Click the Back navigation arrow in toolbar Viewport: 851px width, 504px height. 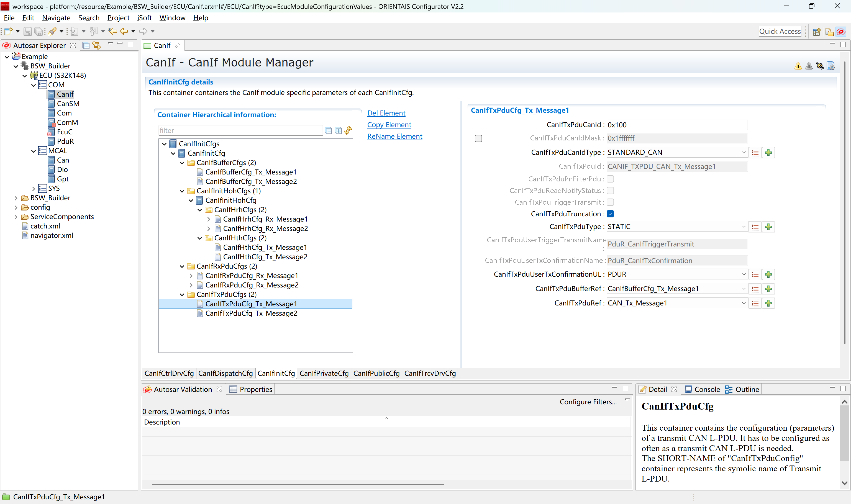tap(124, 31)
